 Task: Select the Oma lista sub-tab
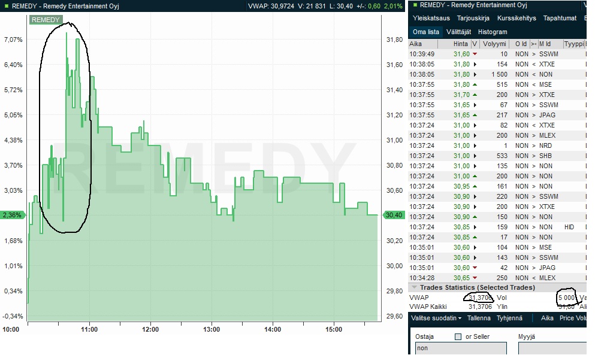pyautogui.click(x=425, y=32)
